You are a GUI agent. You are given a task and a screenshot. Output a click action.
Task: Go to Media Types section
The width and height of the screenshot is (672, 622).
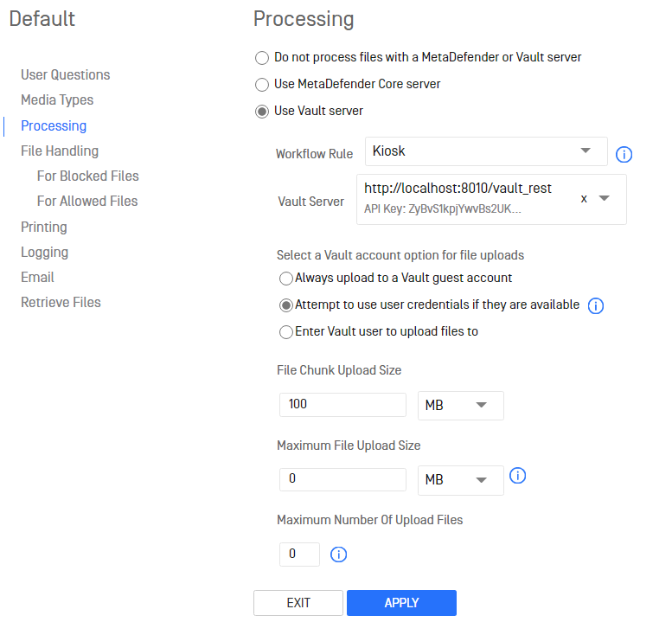point(57,99)
